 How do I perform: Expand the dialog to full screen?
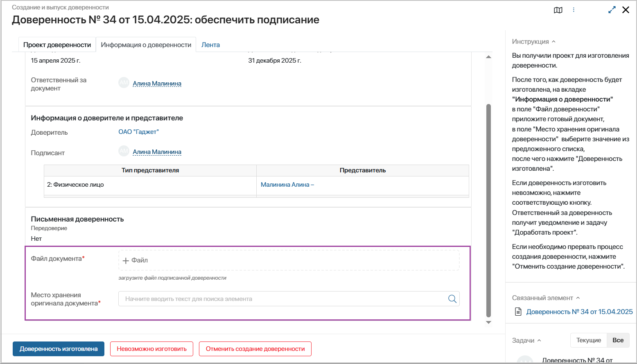[x=612, y=10]
